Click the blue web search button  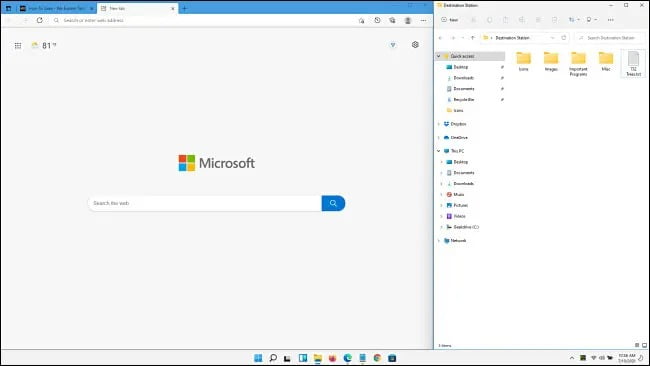333,203
